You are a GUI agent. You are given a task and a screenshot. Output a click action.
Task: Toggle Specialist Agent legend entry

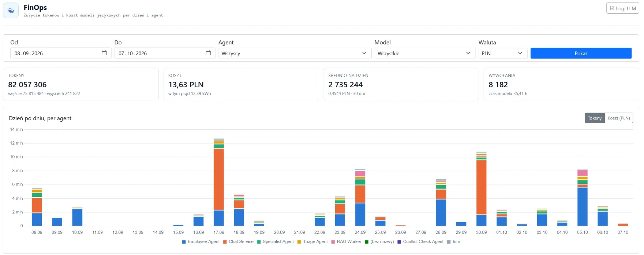pos(276,241)
